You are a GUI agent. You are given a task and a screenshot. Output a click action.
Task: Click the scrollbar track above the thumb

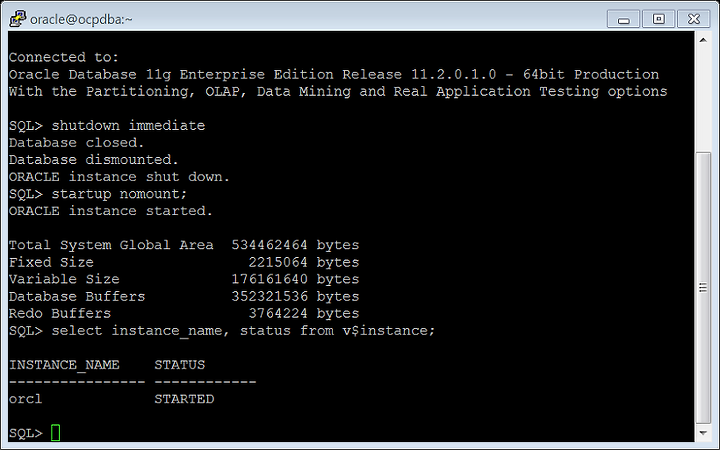click(x=703, y=99)
